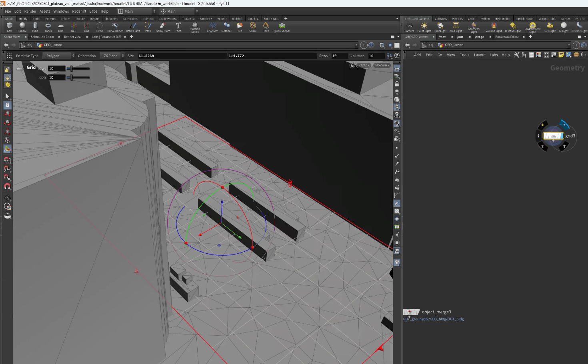Open the Redshift menu
This screenshot has height=364, width=588.
coord(79,11)
